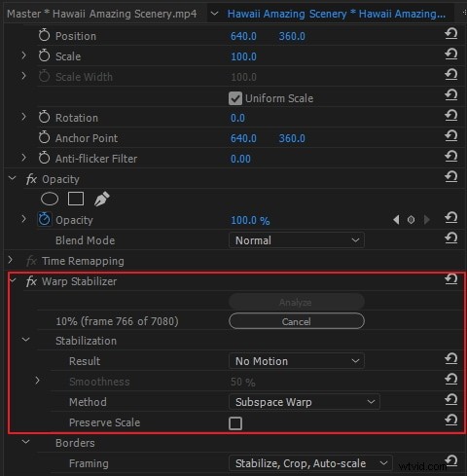Toggle the Opacity animation stopwatch
The height and width of the screenshot is (476, 467).
click(x=44, y=220)
